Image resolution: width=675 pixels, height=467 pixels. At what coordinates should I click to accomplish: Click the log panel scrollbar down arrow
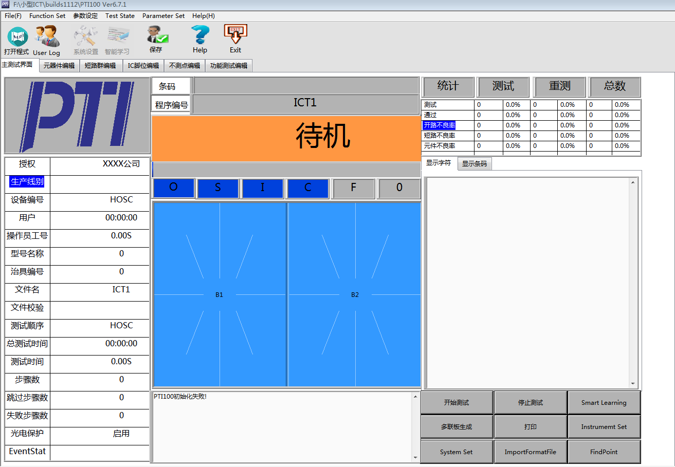click(x=415, y=457)
